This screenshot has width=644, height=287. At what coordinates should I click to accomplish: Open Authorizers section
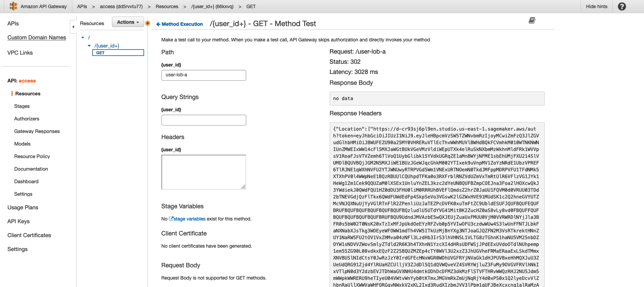click(26, 119)
